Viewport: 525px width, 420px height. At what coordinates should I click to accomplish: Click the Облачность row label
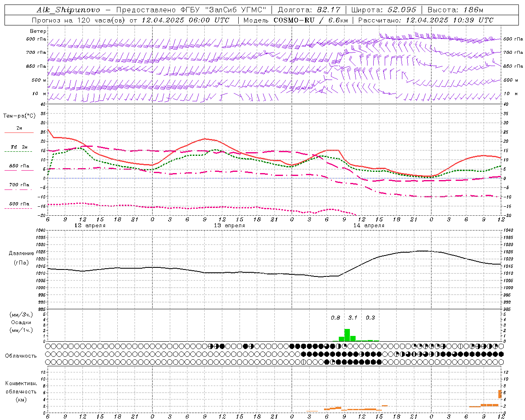21,356
